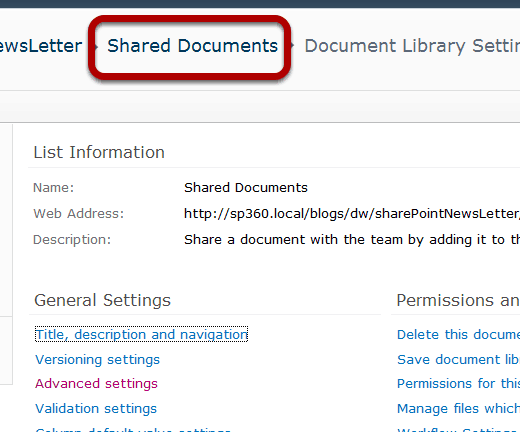Open Permissions for this document library
The height and width of the screenshot is (432, 520).
click(x=458, y=384)
